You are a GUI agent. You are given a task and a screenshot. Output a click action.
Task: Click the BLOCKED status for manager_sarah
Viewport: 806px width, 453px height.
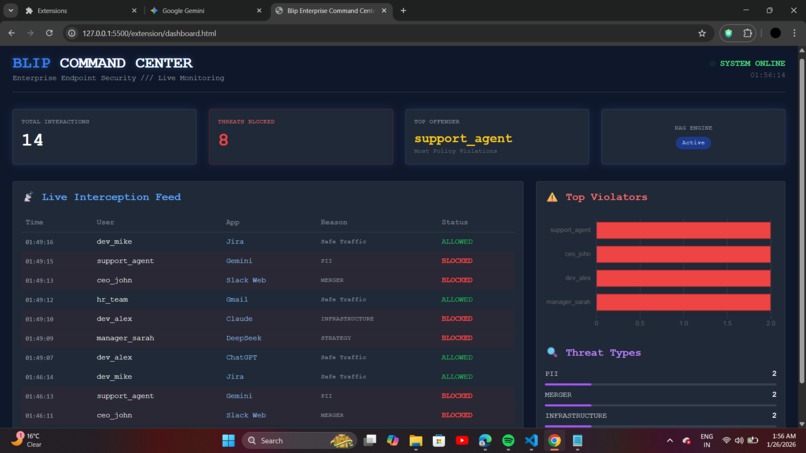(456, 338)
